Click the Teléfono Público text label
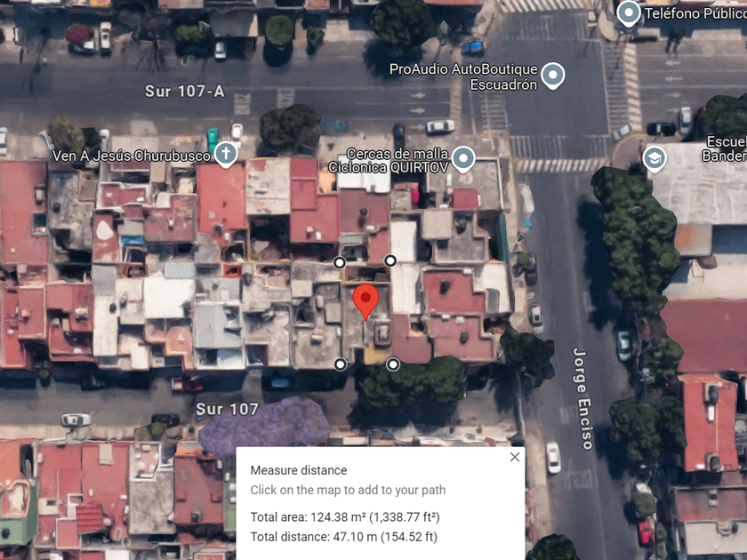Viewport: 747px width, 560px height. pyautogui.click(x=695, y=13)
